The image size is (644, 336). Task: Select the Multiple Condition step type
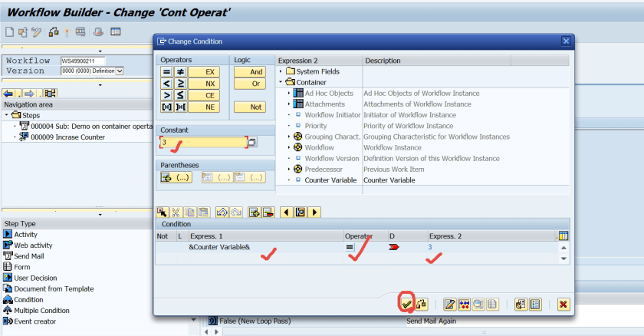pos(41,311)
